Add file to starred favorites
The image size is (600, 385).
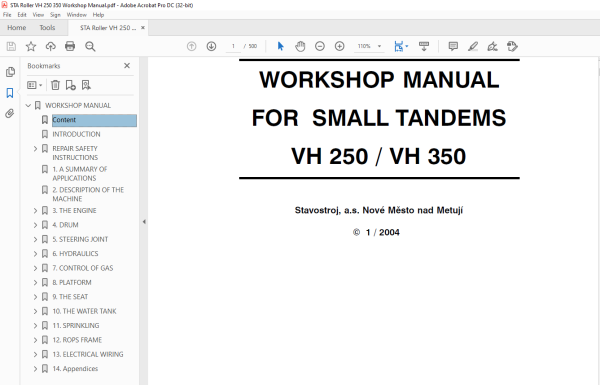click(x=31, y=46)
